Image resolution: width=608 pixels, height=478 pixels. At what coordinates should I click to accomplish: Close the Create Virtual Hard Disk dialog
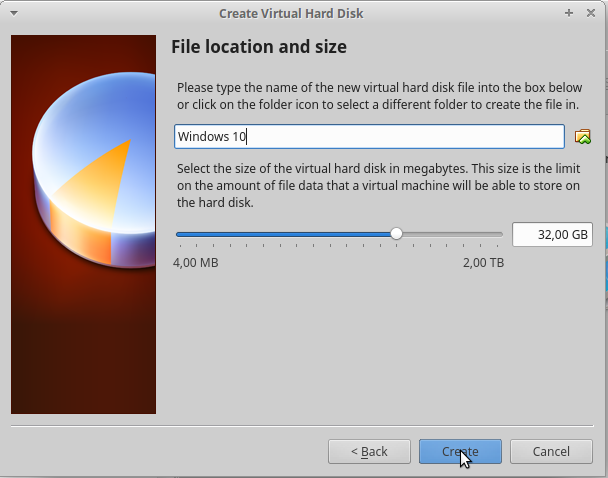[x=591, y=13]
